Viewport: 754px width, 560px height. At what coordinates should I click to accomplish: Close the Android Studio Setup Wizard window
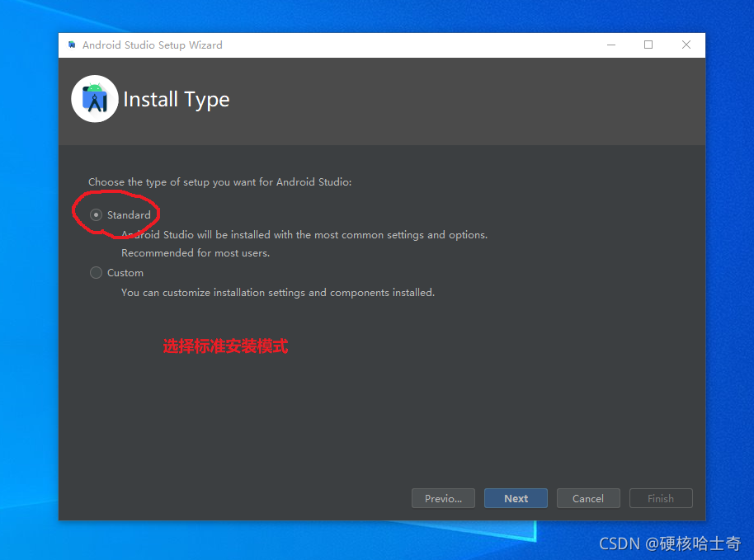[x=686, y=45]
